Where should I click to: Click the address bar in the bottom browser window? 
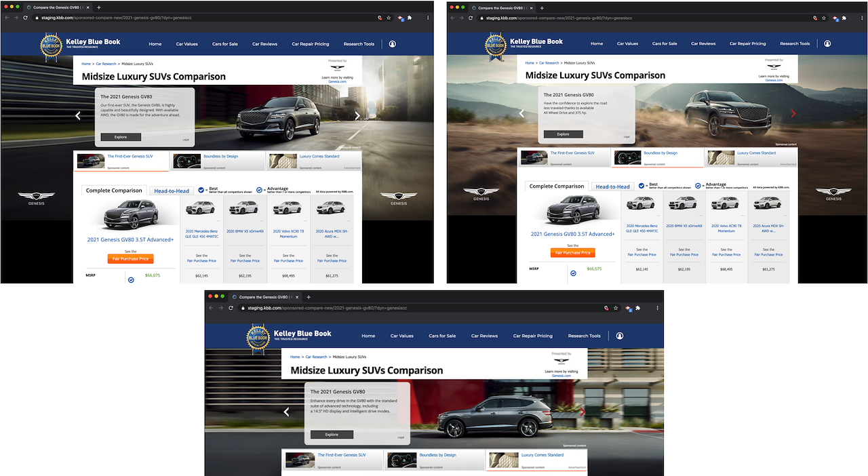click(407, 308)
